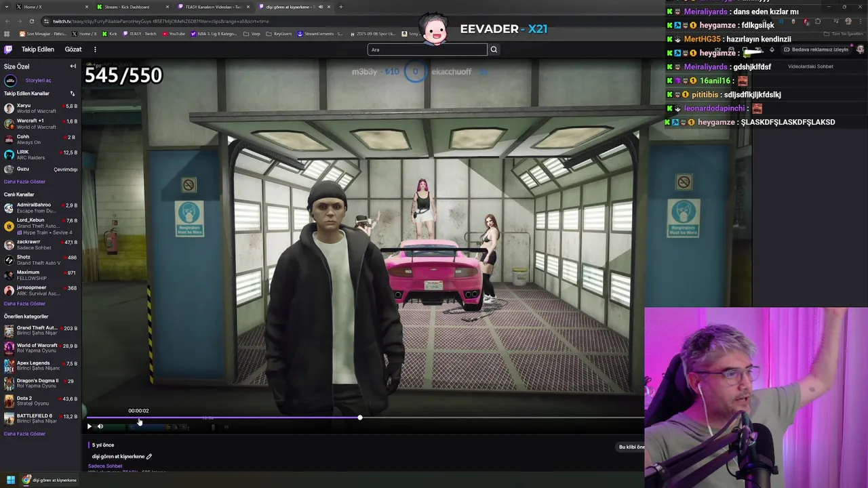Viewport: 868px width, 488px height.
Task: Open the Vorp bookmark folder
Action: [x=252, y=33]
